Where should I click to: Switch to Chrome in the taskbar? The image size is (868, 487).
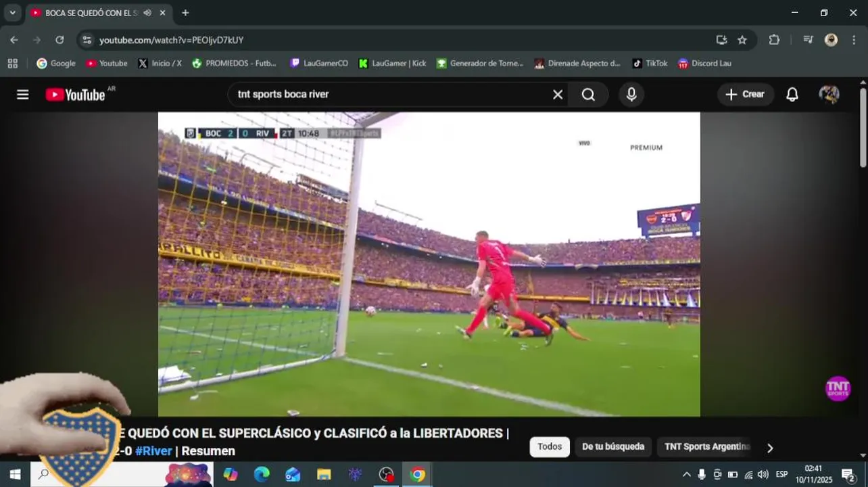[418, 474]
